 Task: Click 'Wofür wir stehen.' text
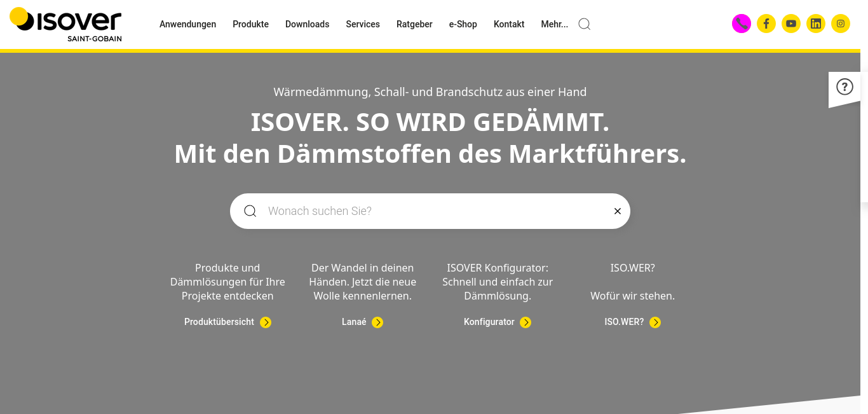point(633,296)
